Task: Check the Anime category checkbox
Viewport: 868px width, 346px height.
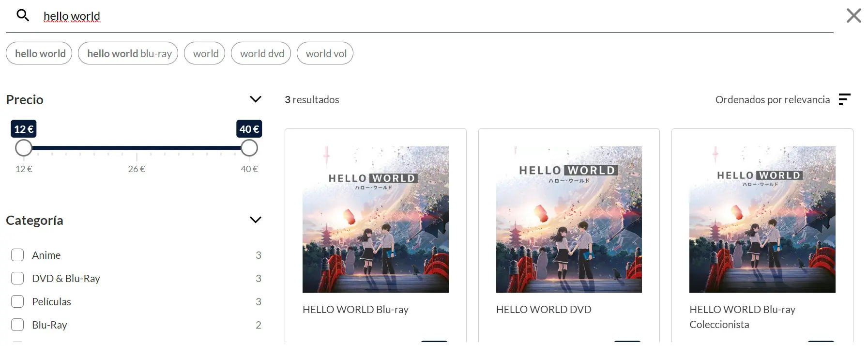Action: coord(17,255)
